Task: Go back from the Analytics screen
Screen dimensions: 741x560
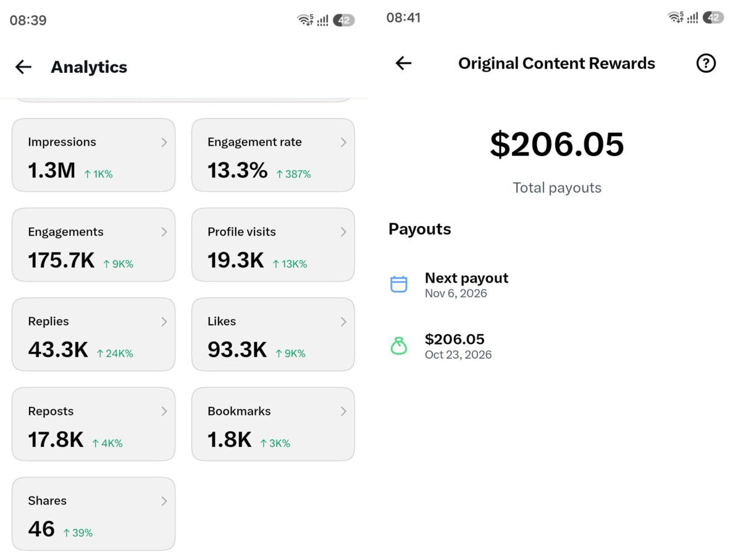Action: 23,67
